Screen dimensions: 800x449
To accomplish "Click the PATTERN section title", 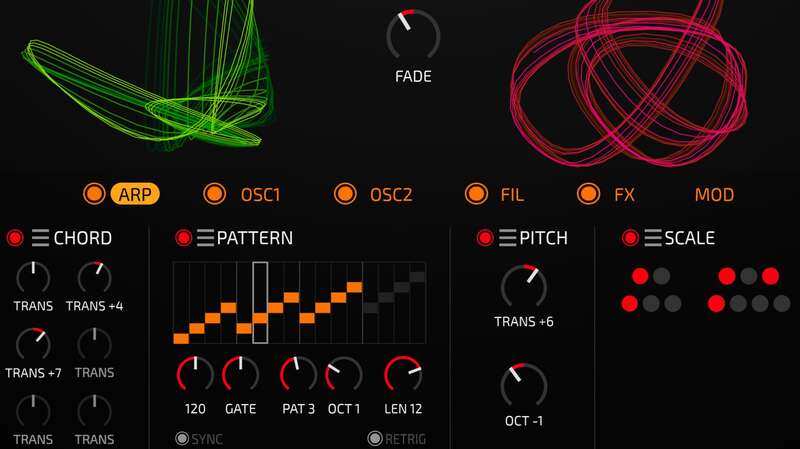I will (255, 238).
